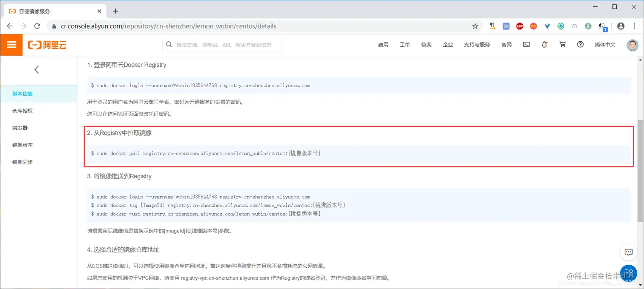Viewport: 644px width, 289px height.
Task: Open the help question mark icon
Action: (580, 44)
